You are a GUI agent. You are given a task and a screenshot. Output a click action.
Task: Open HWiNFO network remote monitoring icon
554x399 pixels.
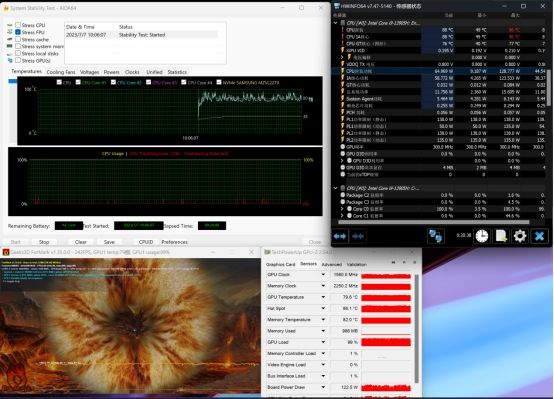point(436,236)
